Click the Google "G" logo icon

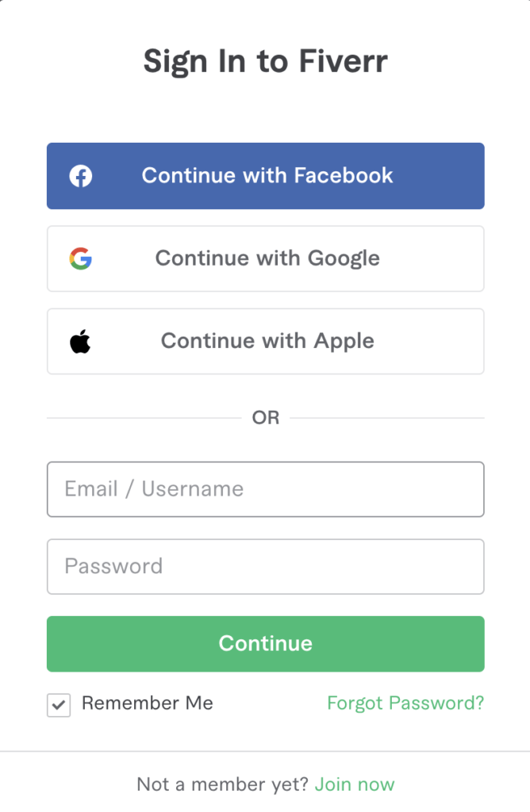(80, 259)
